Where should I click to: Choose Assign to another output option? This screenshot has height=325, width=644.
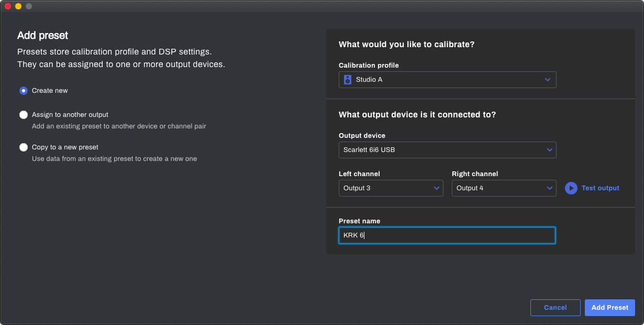(24, 115)
